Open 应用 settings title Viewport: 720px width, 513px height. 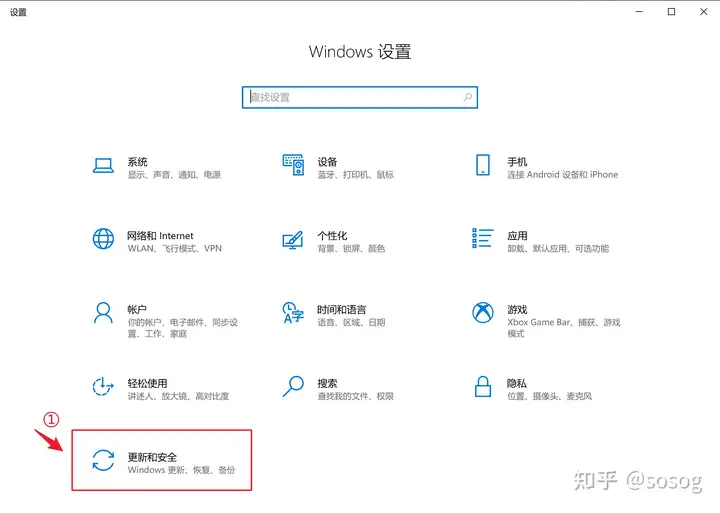point(517,236)
